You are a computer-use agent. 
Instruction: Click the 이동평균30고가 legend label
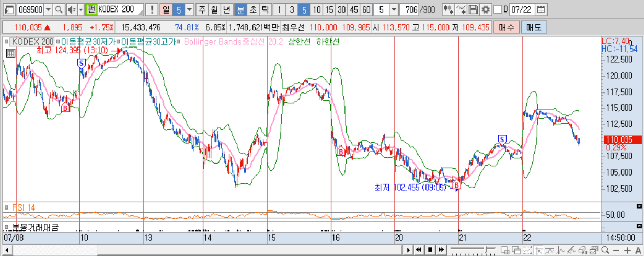point(149,41)
